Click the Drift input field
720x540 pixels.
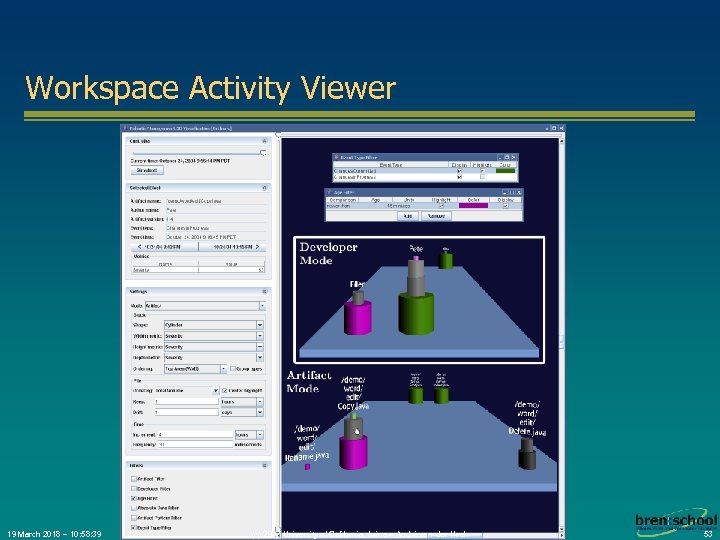point(186,412)
